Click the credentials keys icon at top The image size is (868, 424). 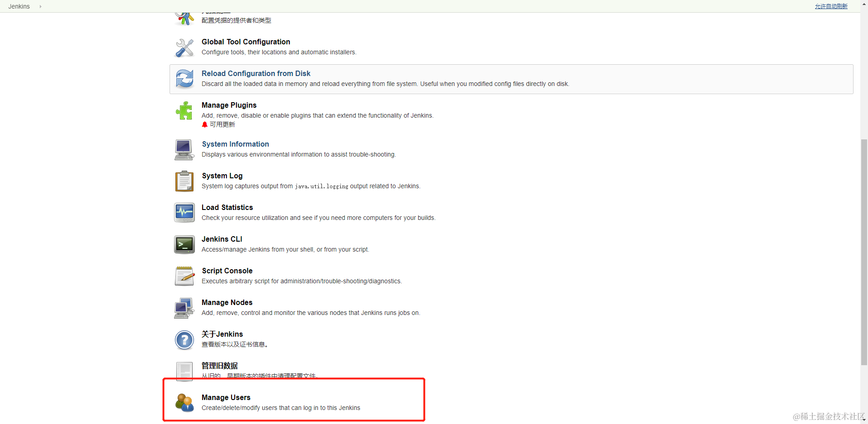tap(184, 19)
